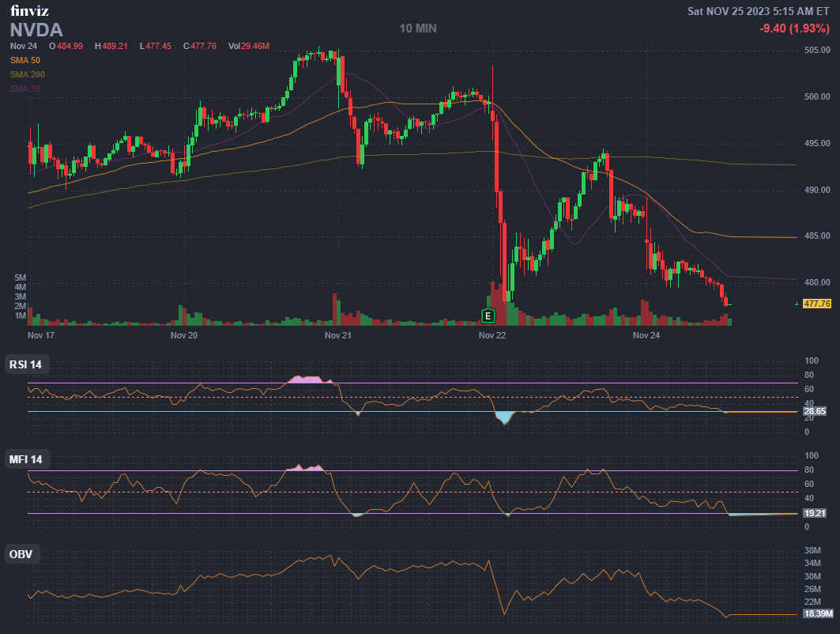Click the OBV 18.39M value badge

pos(818,613)
